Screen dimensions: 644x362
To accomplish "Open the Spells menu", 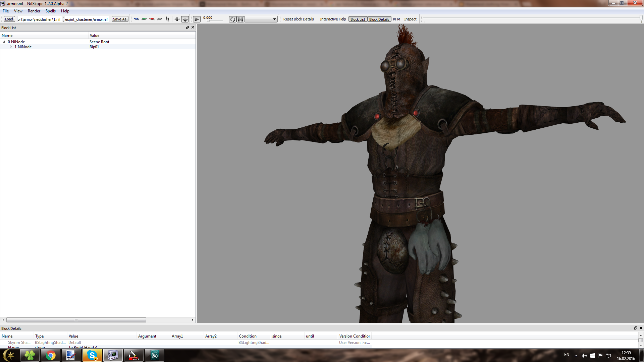I will point(51,11).
